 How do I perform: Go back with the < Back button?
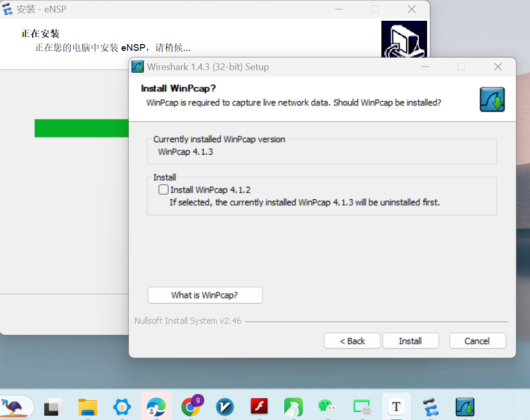click(352, 341)
